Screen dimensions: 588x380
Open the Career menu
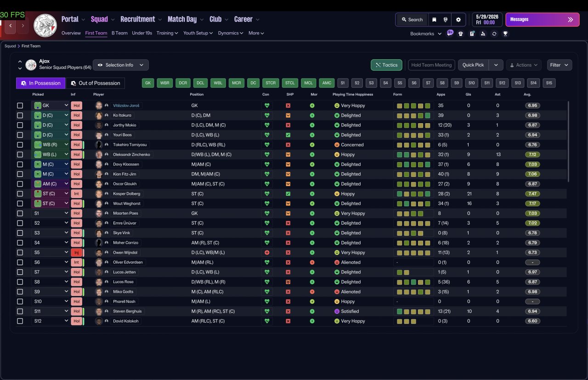247,19
